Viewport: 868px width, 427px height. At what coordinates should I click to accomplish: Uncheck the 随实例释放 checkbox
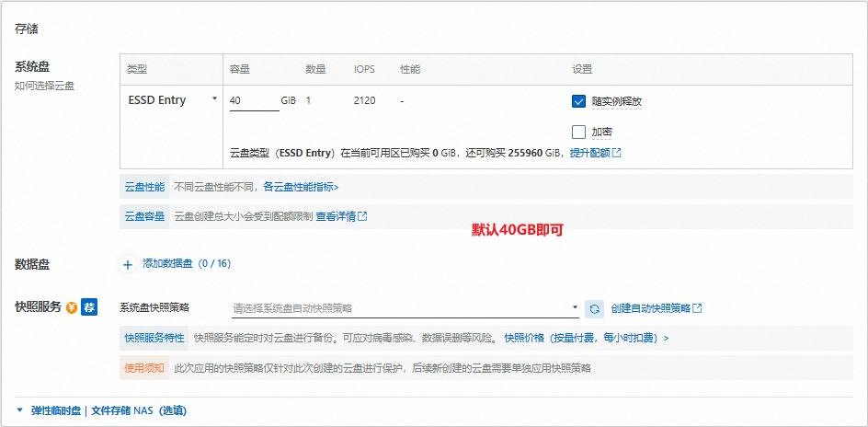click(578, 101)
